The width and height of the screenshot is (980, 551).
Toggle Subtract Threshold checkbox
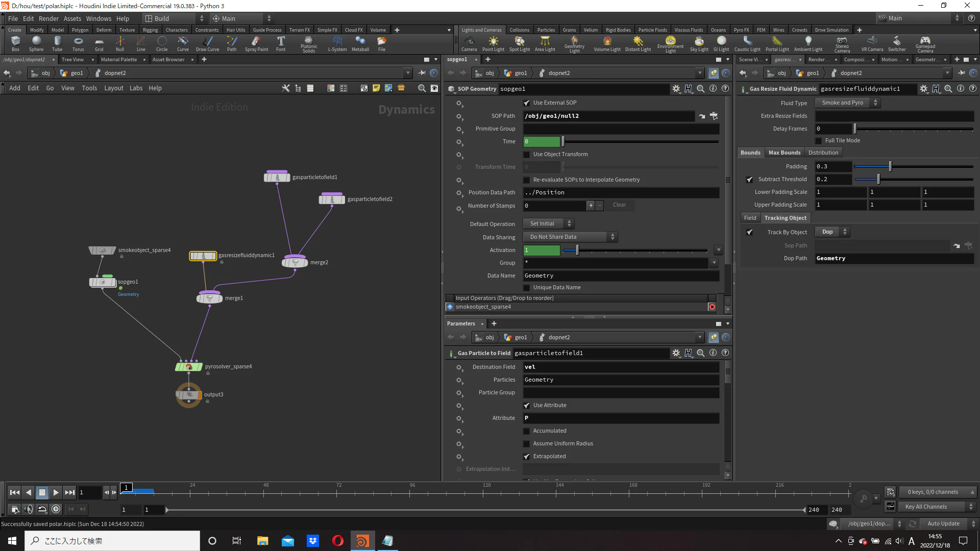tap(750, 180)
